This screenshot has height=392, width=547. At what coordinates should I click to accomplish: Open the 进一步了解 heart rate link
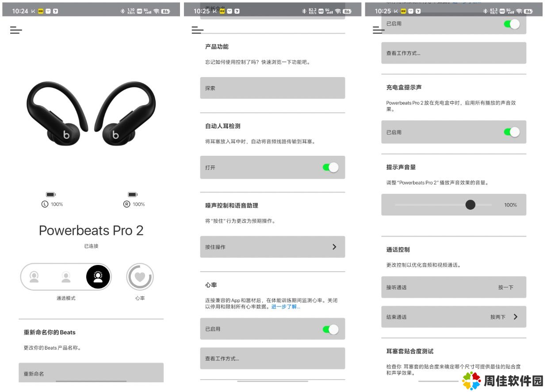point(286,307)
